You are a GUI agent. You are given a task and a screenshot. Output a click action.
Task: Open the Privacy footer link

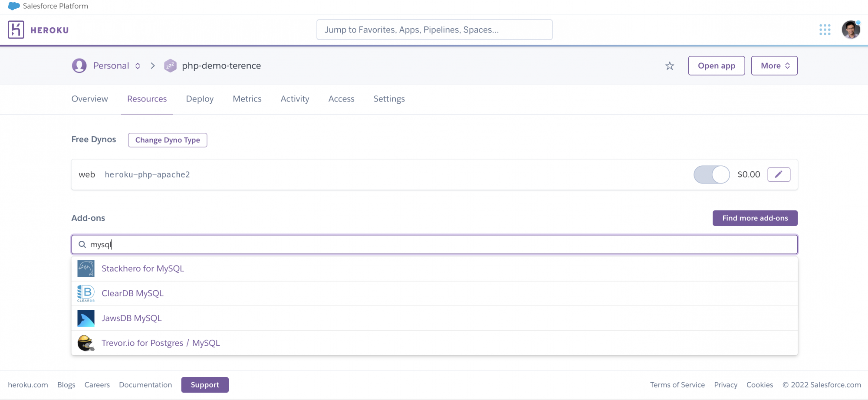coord(726,385)
